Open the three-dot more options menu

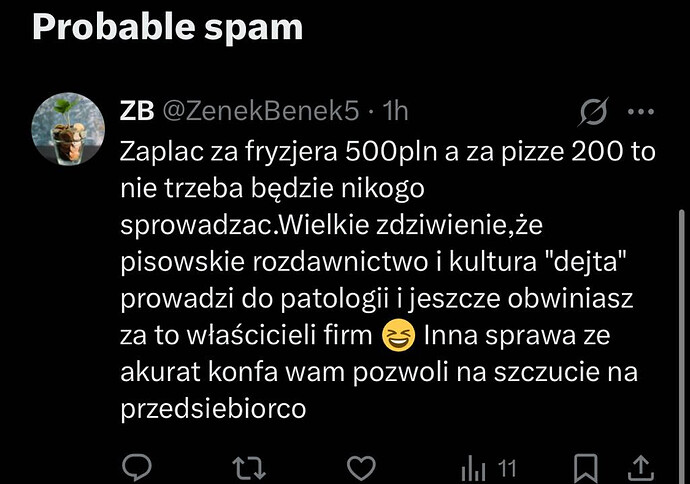[641, 112]
